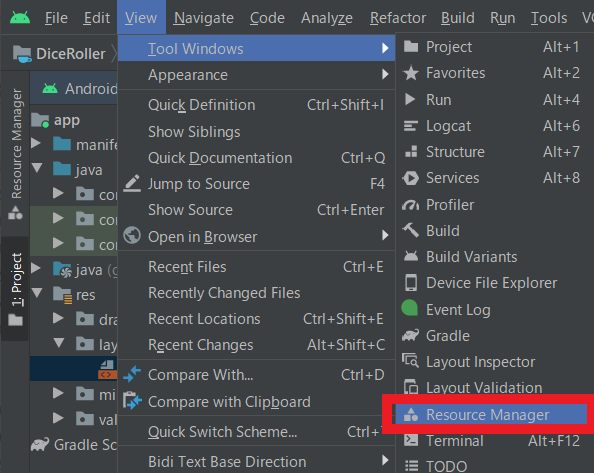Open the Edit menu

[97, 18]
